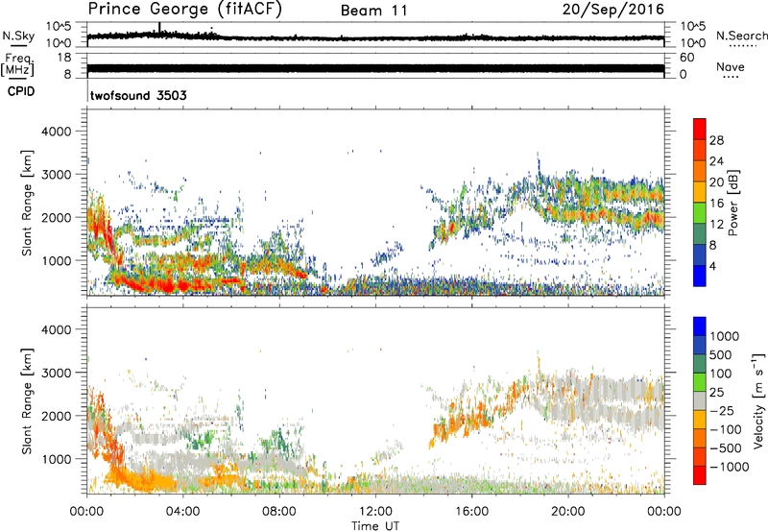Click the '4' tick on the Power scale
768x532 pixels.
click(x=713, y=266)
